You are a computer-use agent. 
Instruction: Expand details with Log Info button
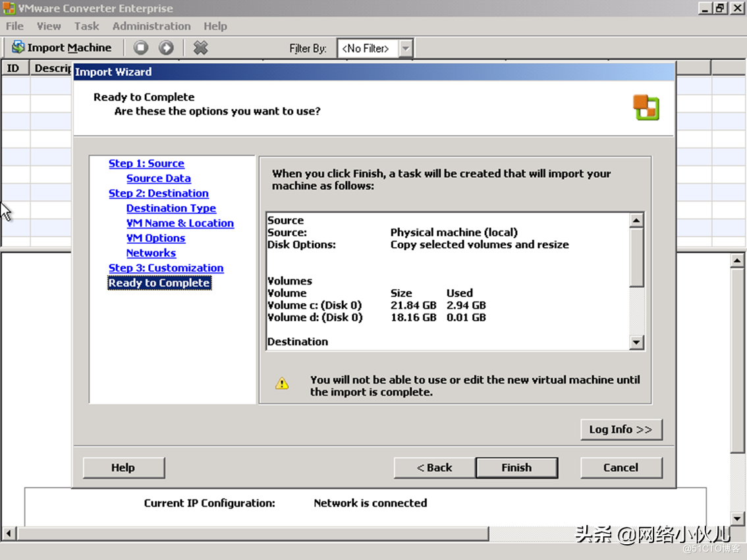click(621, 430)
